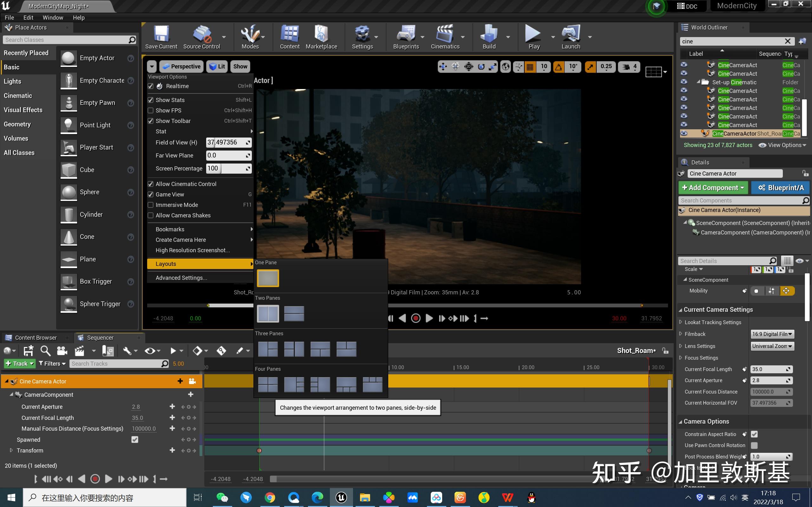
Task: Switch to the Content Browser tab
Action: (36, 337)
